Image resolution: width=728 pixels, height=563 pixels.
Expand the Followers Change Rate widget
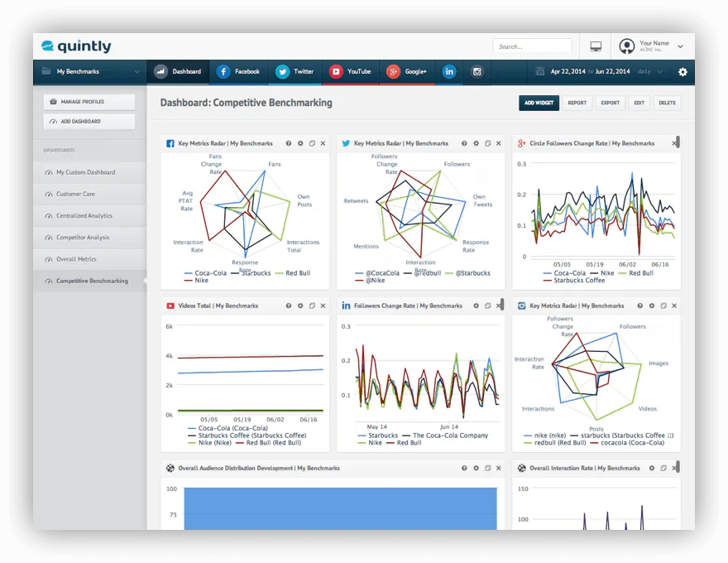(x=487, y=306)
